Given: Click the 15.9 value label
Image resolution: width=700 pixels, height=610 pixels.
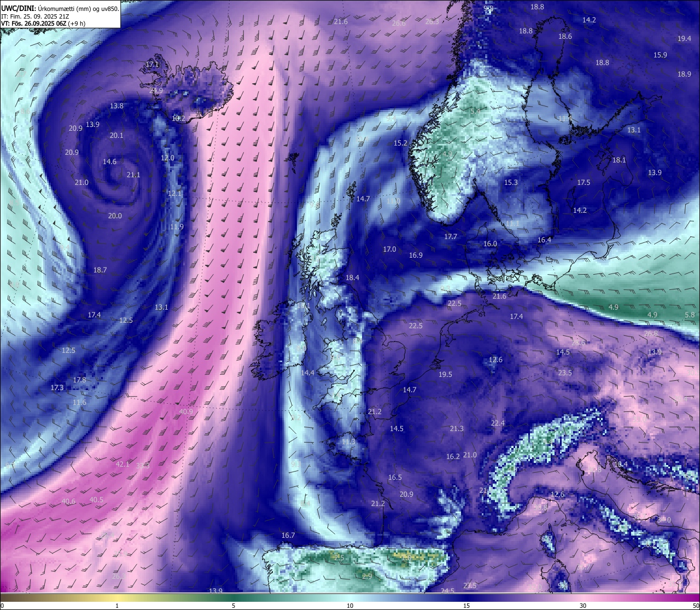Looking at the screenshot, I should pyautogui.click(x=660, y=55).
